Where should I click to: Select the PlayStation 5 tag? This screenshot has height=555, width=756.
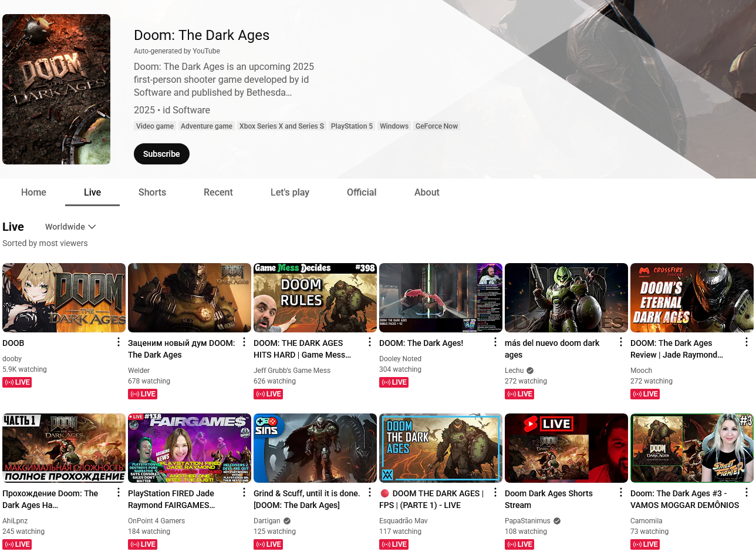tap(352, 126)
